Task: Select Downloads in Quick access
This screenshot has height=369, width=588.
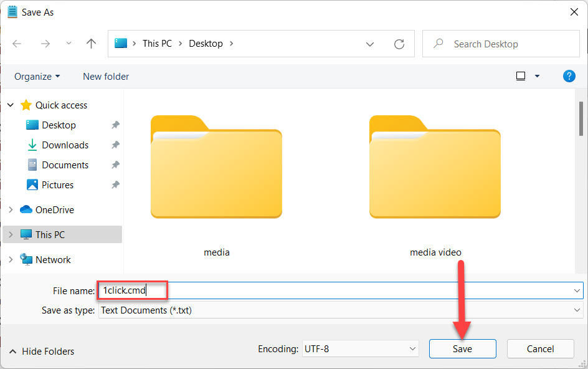Action: tap(65, 145)
